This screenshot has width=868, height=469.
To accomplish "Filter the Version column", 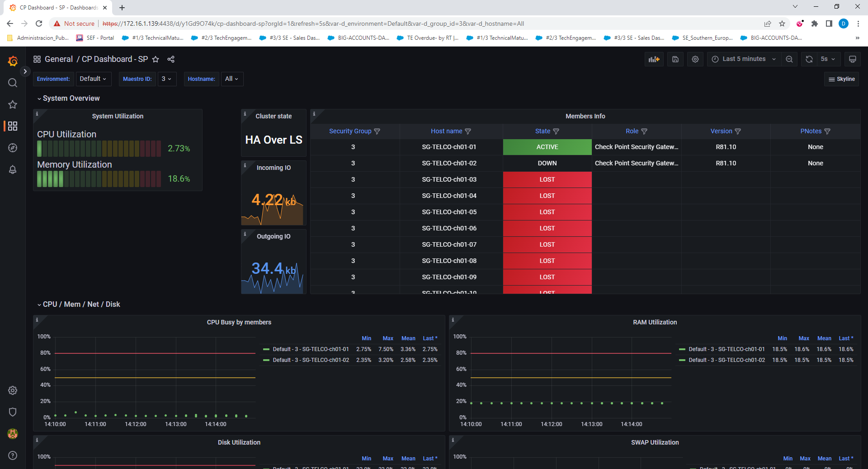I will [738, 131].
